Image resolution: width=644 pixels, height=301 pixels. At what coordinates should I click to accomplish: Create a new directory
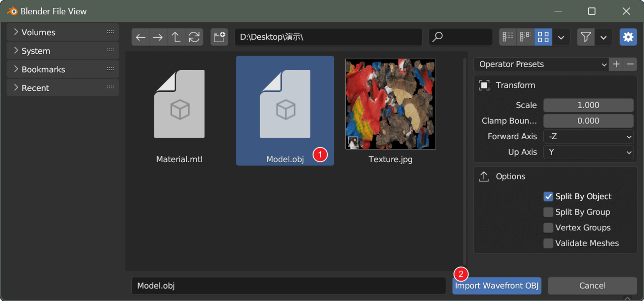coord(219,37)
